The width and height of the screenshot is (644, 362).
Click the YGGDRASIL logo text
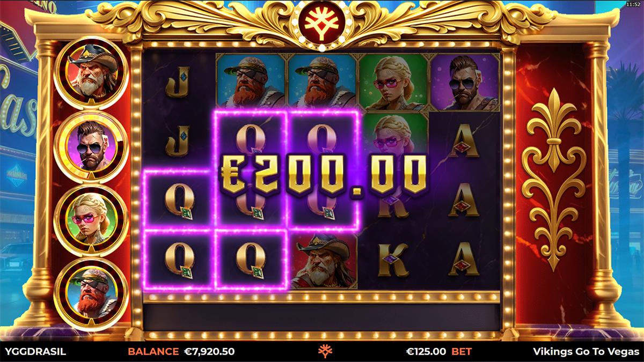pos(35,352)
